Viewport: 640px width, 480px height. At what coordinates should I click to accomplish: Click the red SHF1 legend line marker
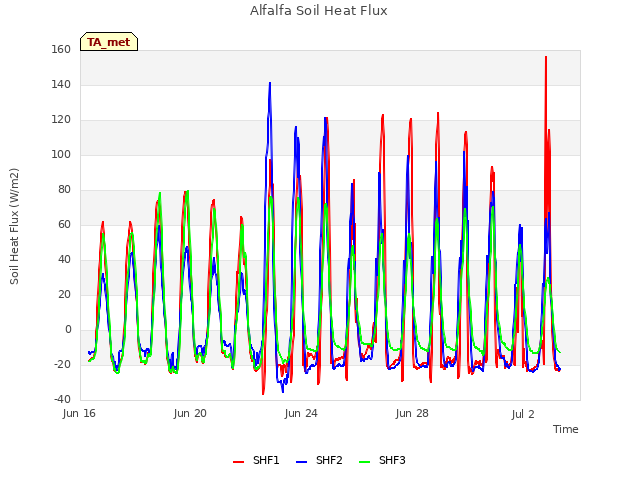coord(238,462)
